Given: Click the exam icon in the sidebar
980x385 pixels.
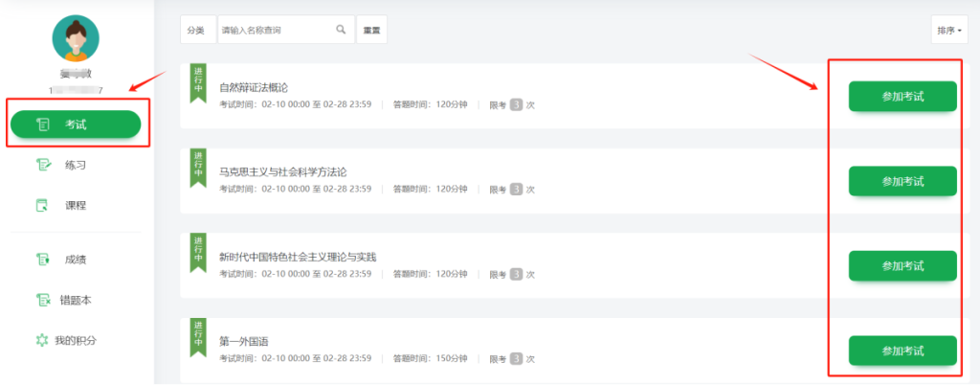Looking at the screenshot, I should point(42,125).
